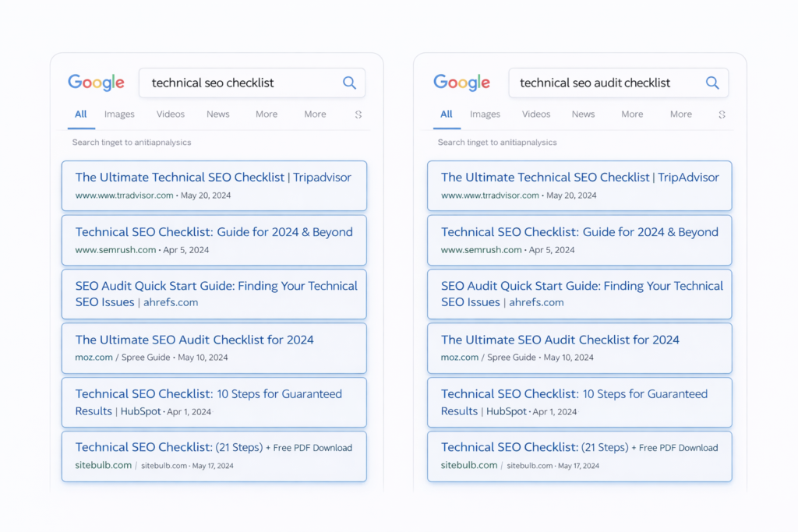Switch to the Images tab on the left

click(x=119, y=114)
